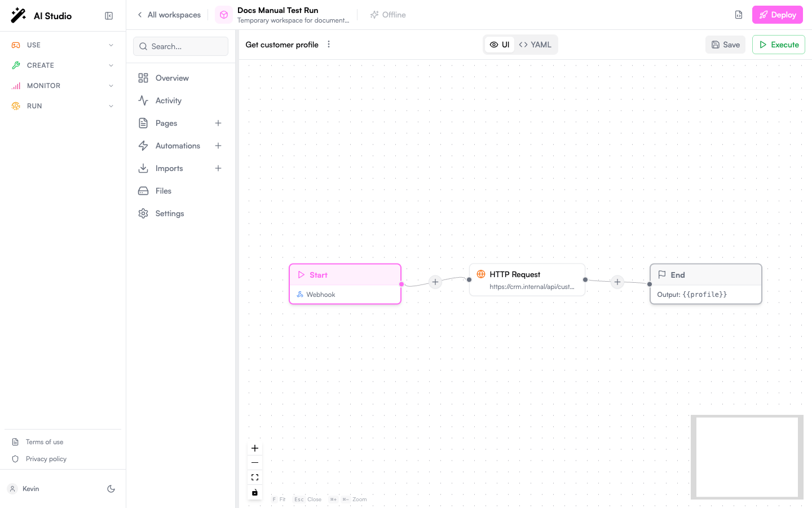812x508 pixels.
Task: Click the Execute button
Action: (x=779, y=45)
